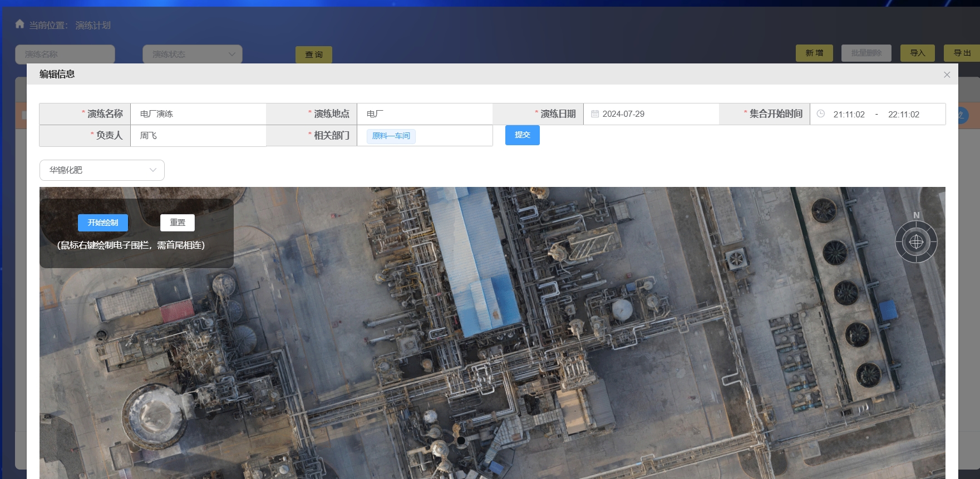
Task: Click the 导入 button
Action: [x=918, y=53]
